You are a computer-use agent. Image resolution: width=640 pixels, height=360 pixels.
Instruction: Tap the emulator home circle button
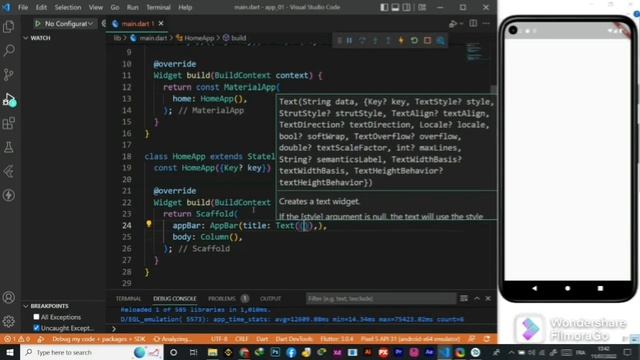point(567,288)
